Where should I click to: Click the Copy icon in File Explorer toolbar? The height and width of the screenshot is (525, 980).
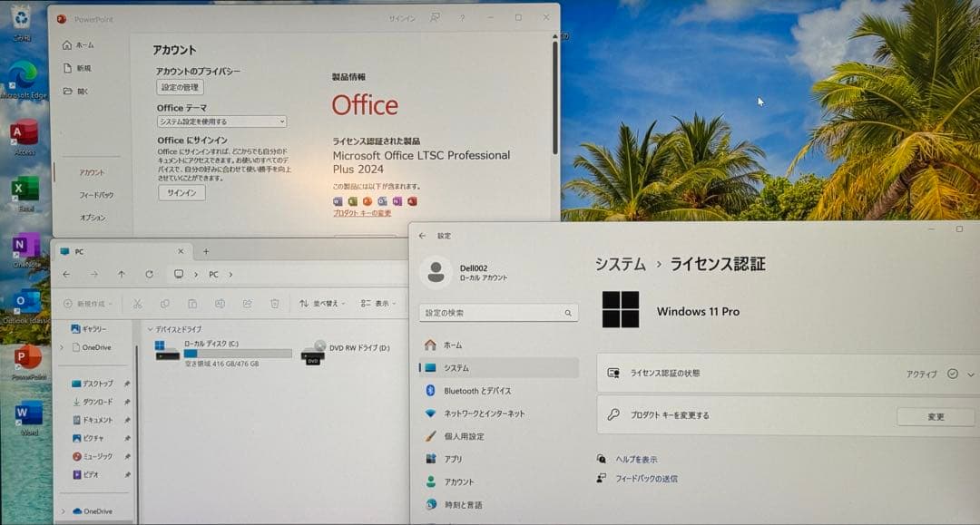pyautogui.click(x=166, y=303)
